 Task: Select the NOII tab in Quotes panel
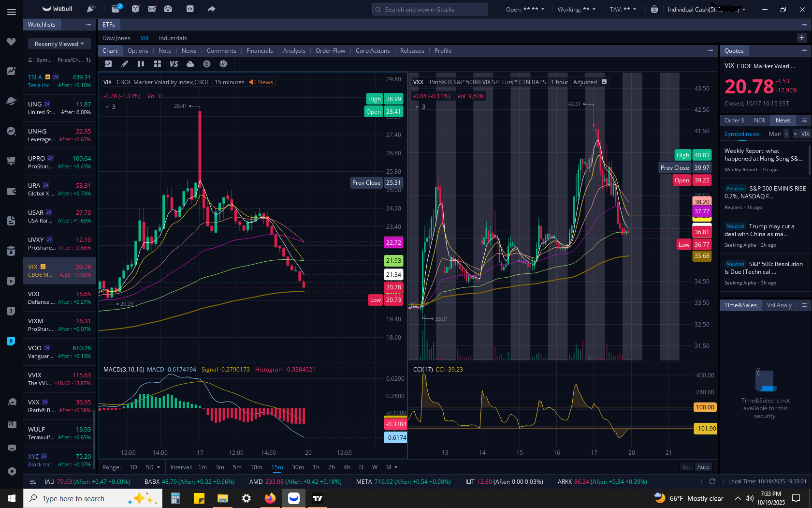click(760, 120)
